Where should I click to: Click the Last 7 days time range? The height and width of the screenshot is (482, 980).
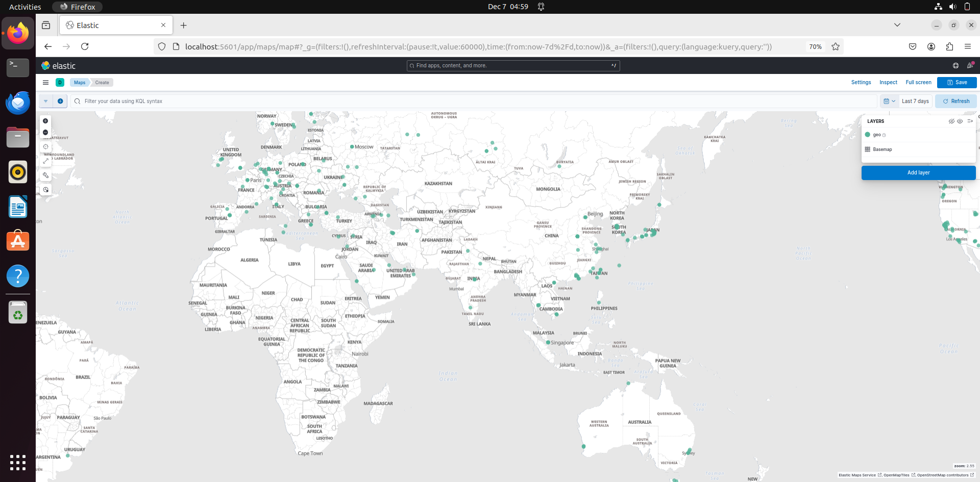click(915, 102)
